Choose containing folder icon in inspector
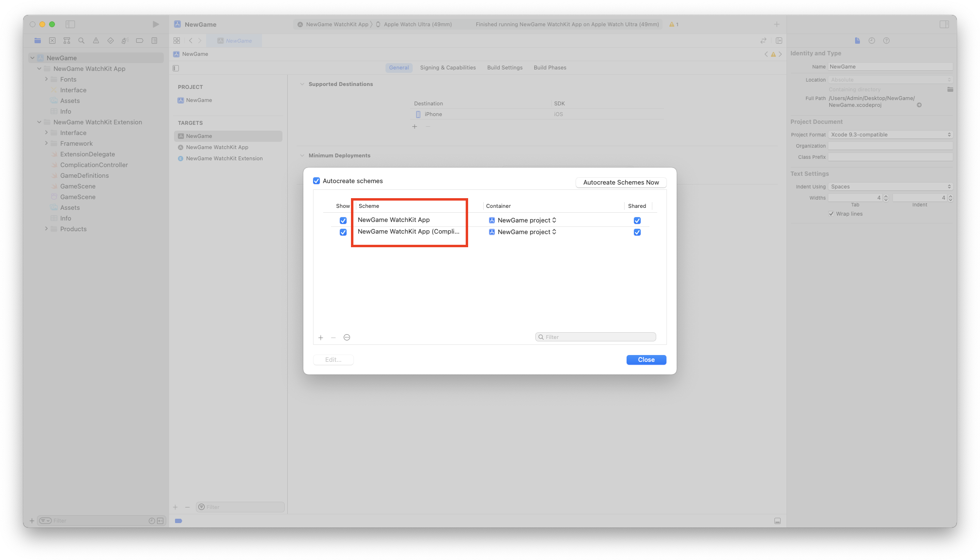980x560 pixels. 950,89
